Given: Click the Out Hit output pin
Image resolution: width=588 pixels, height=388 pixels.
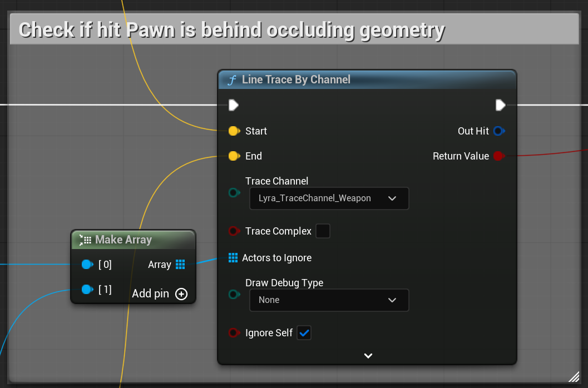Looking at the screenshot, I should pyautogui.click(x=499, y=131).
